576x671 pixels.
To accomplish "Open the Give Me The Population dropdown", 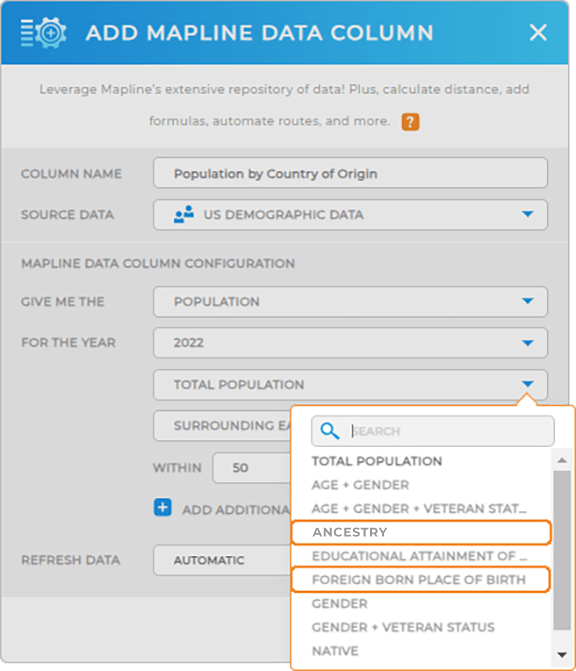I will coord(350,302).
